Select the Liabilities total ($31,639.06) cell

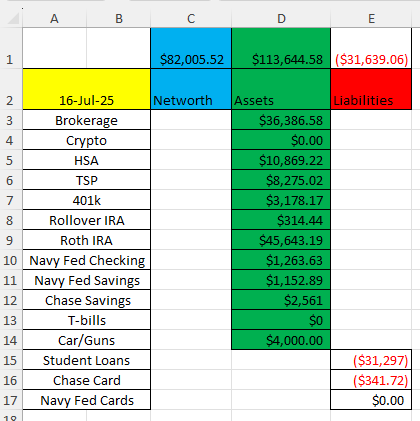371,48
